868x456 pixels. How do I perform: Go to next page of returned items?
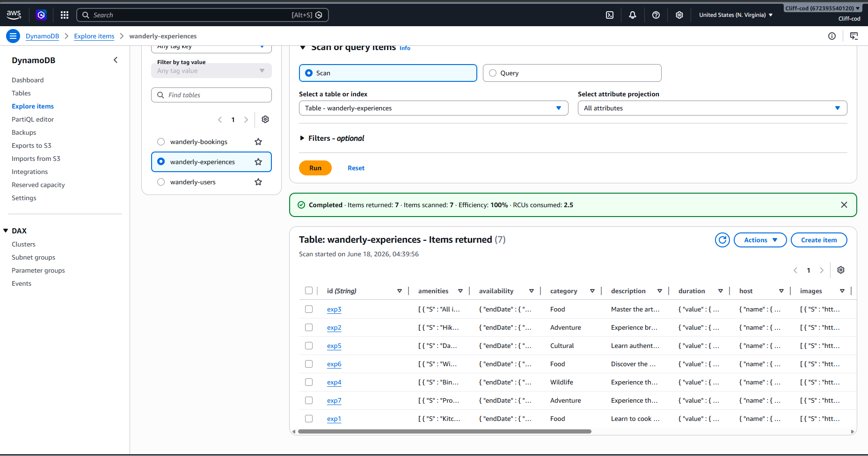[x=822, y=270]
